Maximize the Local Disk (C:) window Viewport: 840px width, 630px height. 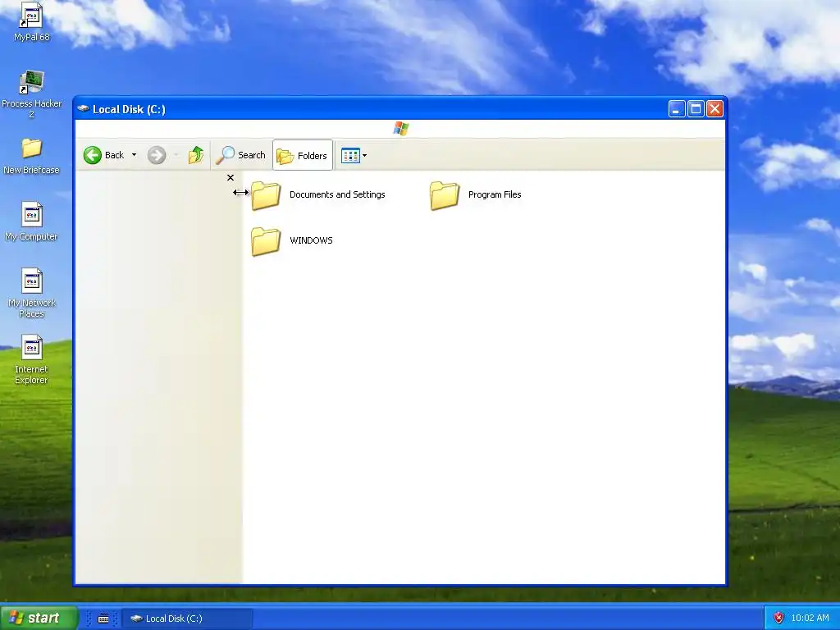(696, 109)
